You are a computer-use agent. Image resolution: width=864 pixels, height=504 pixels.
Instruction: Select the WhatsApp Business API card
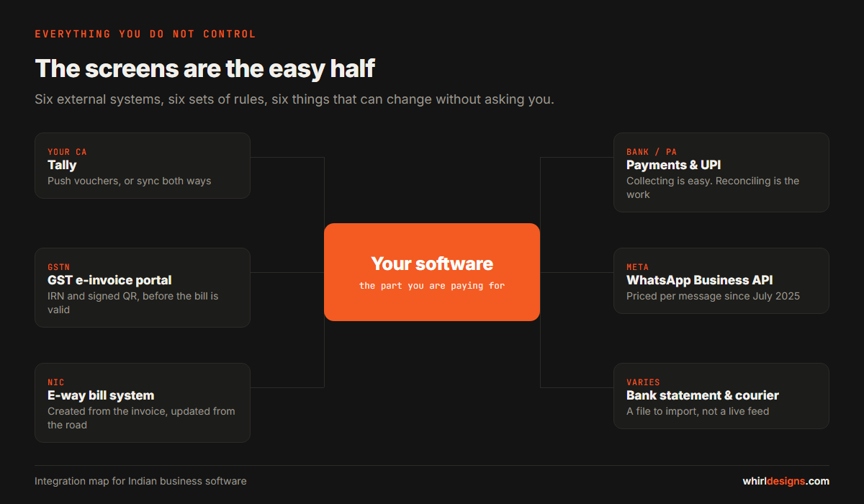(721, 281)
